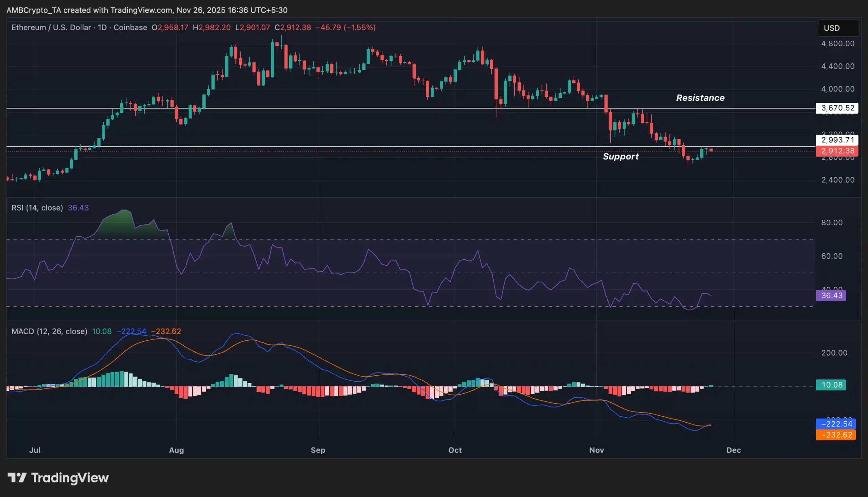Click the blue −222.54 MACD line badge
This screenshot has height=497, width=868.
point(836,424)
